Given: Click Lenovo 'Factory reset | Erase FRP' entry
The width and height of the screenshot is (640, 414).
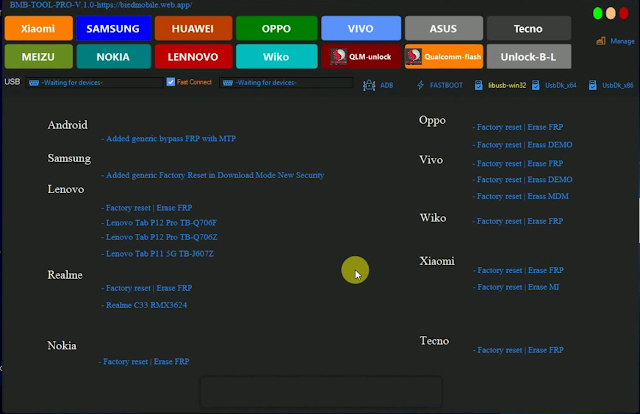Looking at the screenshot, I should (147, 208).
